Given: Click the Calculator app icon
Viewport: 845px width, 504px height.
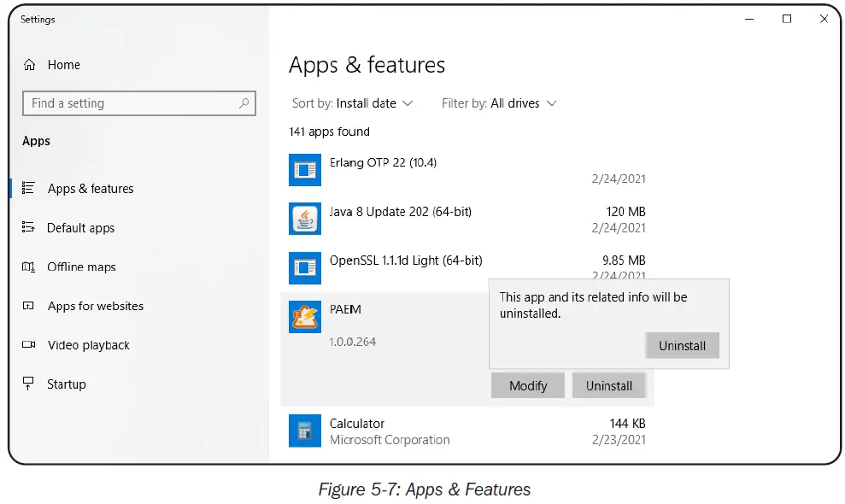Looking at the screenshot, I should (304, 431).
